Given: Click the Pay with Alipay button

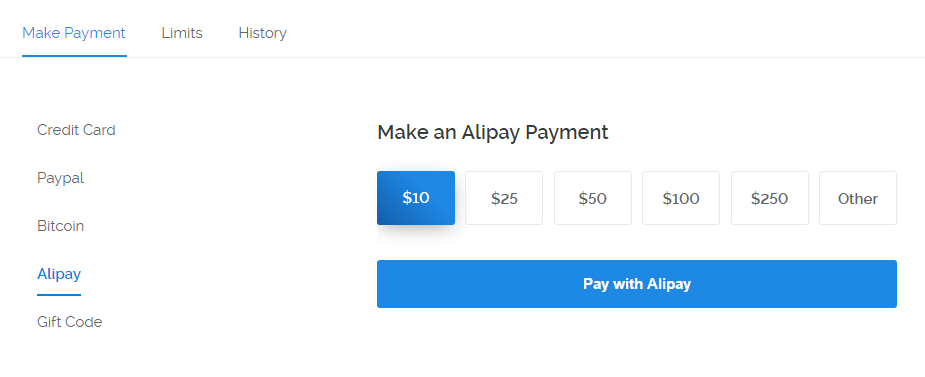Looking at the screenshot, I should (x=637, y=284).
